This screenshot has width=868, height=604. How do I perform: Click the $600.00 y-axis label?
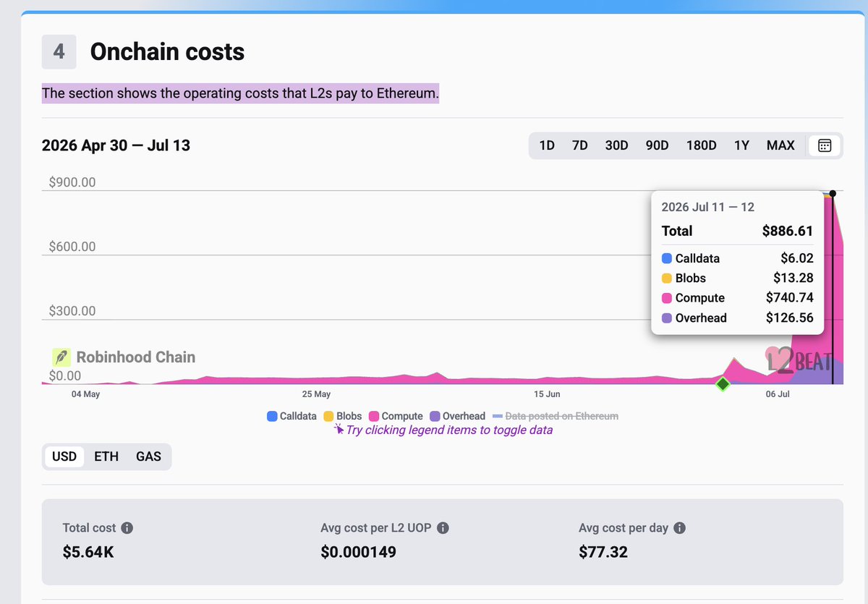(x=72, y=247)
